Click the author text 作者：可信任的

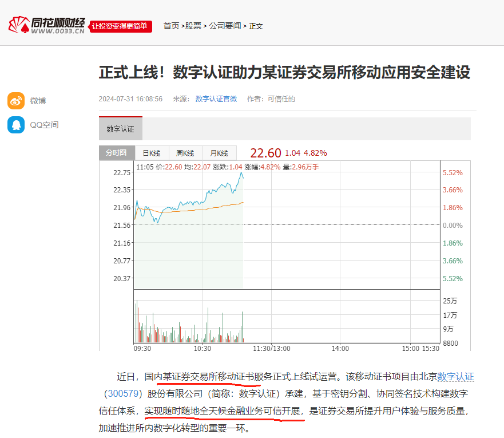[271, 99]
